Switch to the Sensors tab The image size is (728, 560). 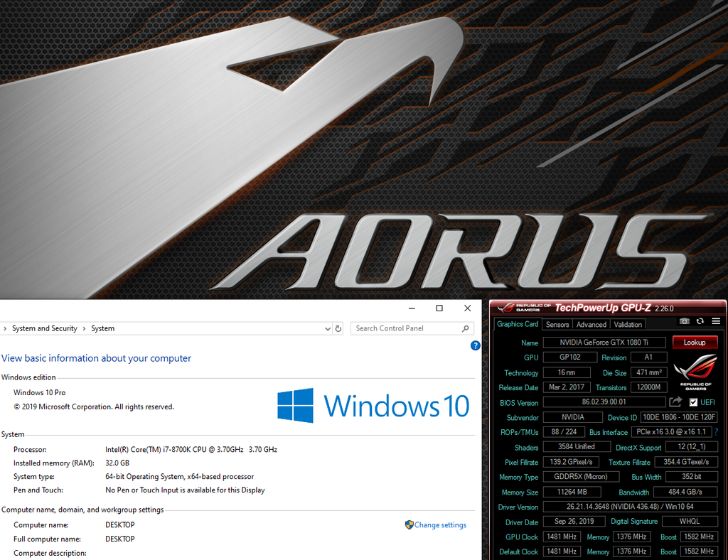[x=557, y=325]
